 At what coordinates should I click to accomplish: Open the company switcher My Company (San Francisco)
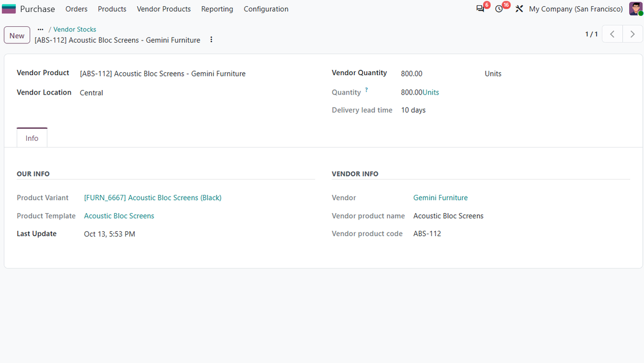576,9
